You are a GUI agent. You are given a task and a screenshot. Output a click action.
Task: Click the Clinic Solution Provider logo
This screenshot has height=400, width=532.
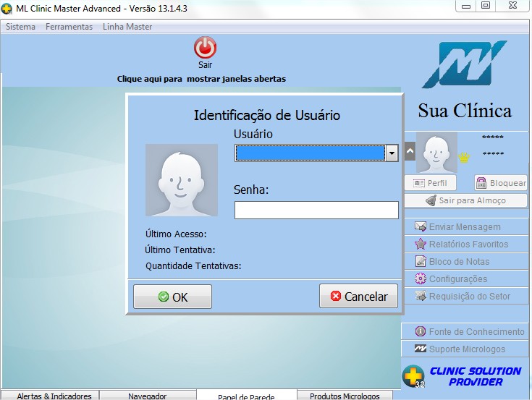point(463,376)
